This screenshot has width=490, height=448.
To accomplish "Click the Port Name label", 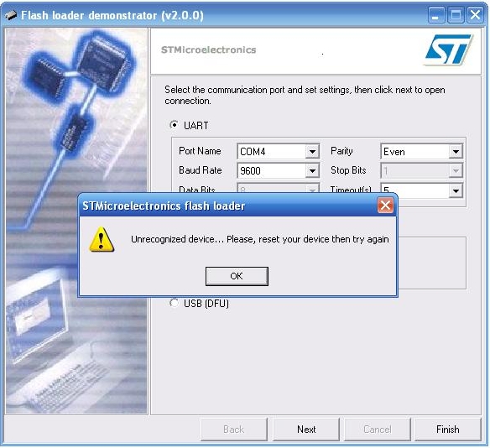I will click(200, 151).
